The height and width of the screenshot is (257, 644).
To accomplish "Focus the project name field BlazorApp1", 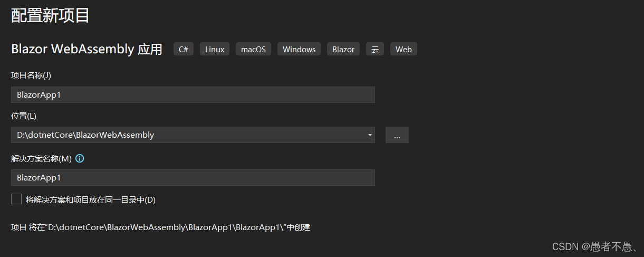I will point(193,95).
